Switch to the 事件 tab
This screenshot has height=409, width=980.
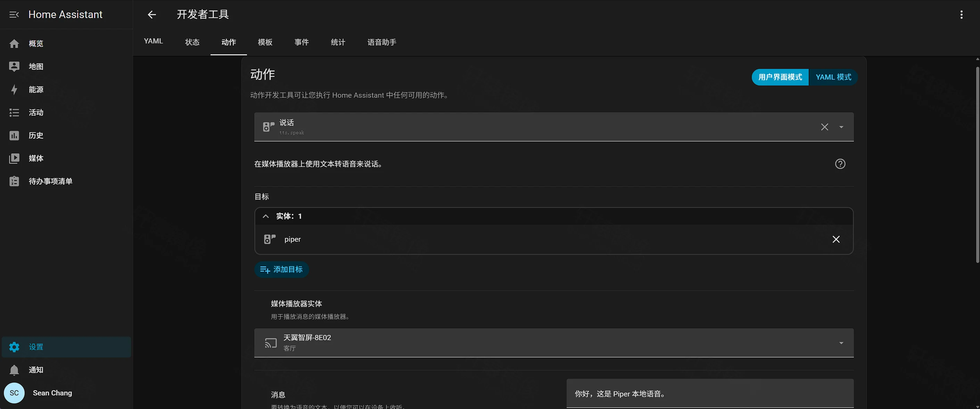[x=302, y=42]
